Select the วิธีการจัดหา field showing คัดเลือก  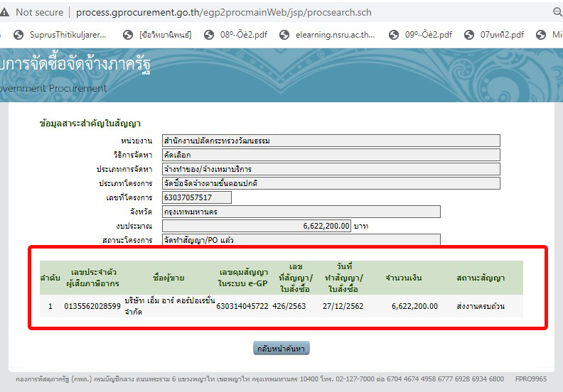[331, 155]
